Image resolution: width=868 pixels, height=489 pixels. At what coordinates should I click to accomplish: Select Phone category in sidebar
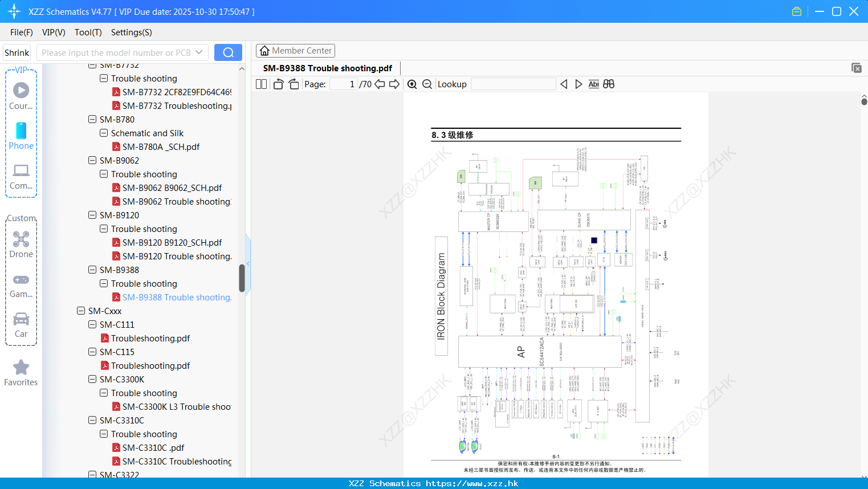(21, 136)
